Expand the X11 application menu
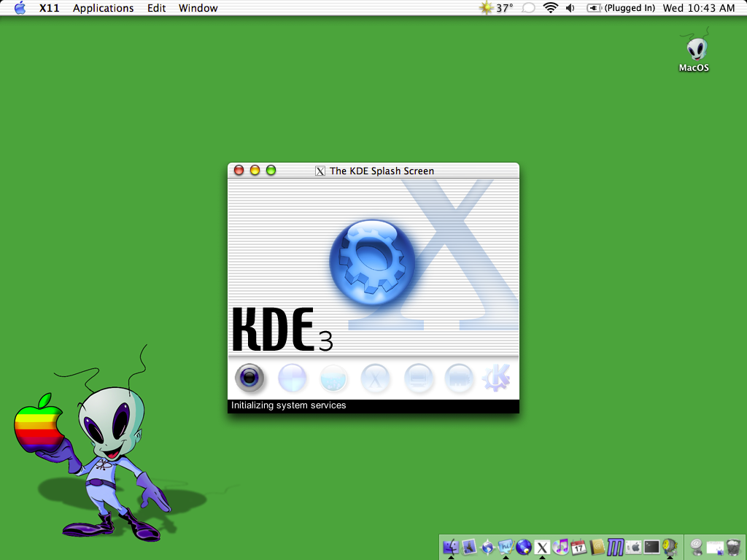 pyautogui.click(x=49, y=8)
